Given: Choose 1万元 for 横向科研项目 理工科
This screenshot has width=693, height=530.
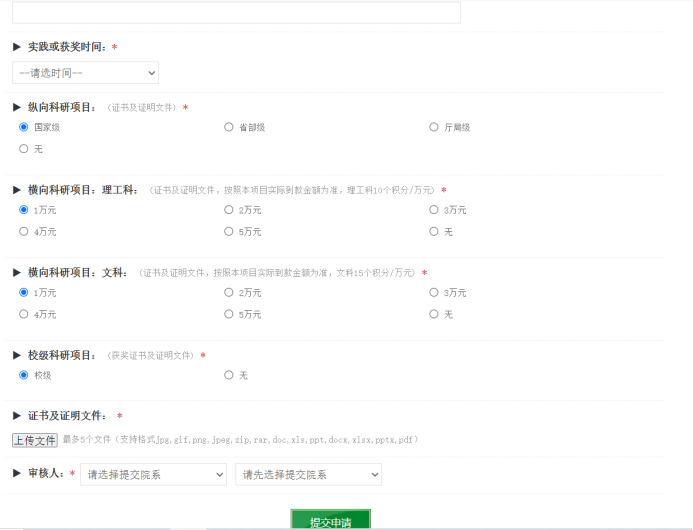Looking at the screenshot, I should [24, 210].
